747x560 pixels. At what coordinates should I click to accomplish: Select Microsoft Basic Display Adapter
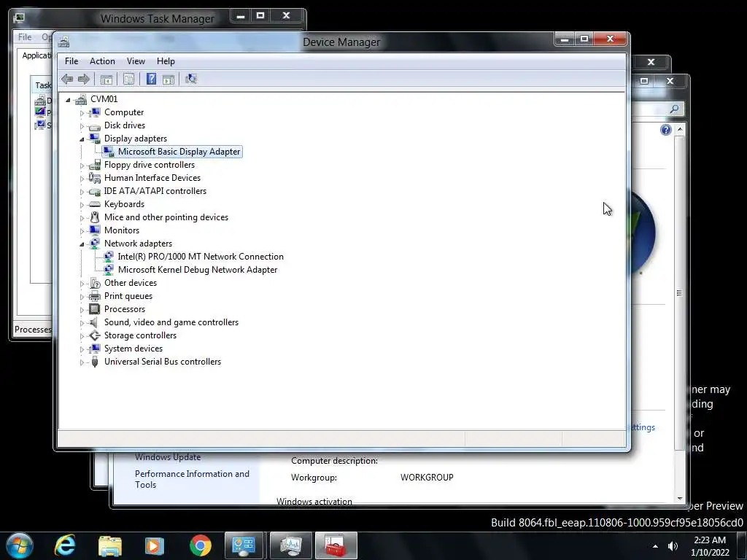pyautogui.click(x=179, y=152)
